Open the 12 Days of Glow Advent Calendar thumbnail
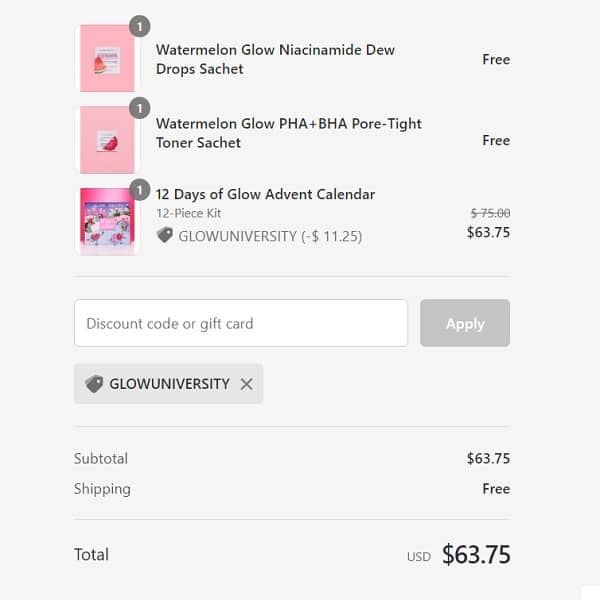The width and height of the screenshot is (600, 600). [x=107, y=220]
